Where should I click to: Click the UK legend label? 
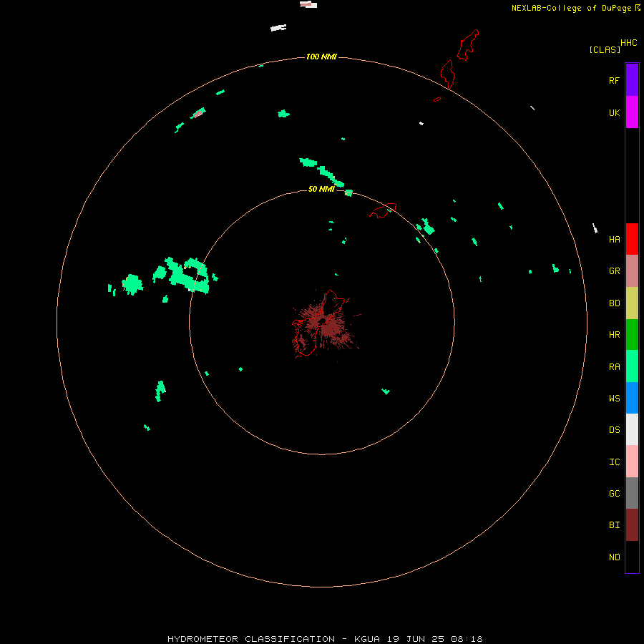614,112
